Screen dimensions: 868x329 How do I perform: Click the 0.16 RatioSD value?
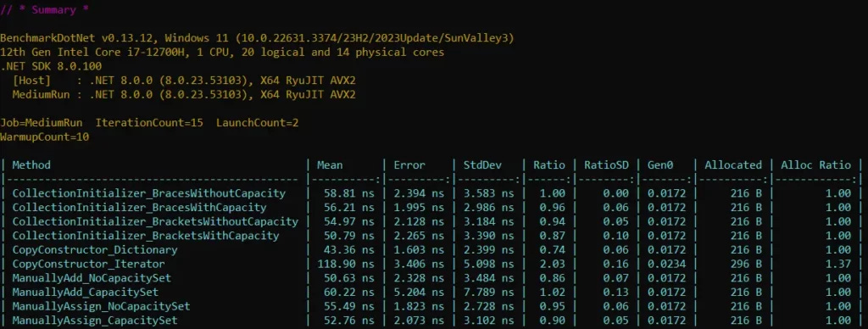point(616,265)
